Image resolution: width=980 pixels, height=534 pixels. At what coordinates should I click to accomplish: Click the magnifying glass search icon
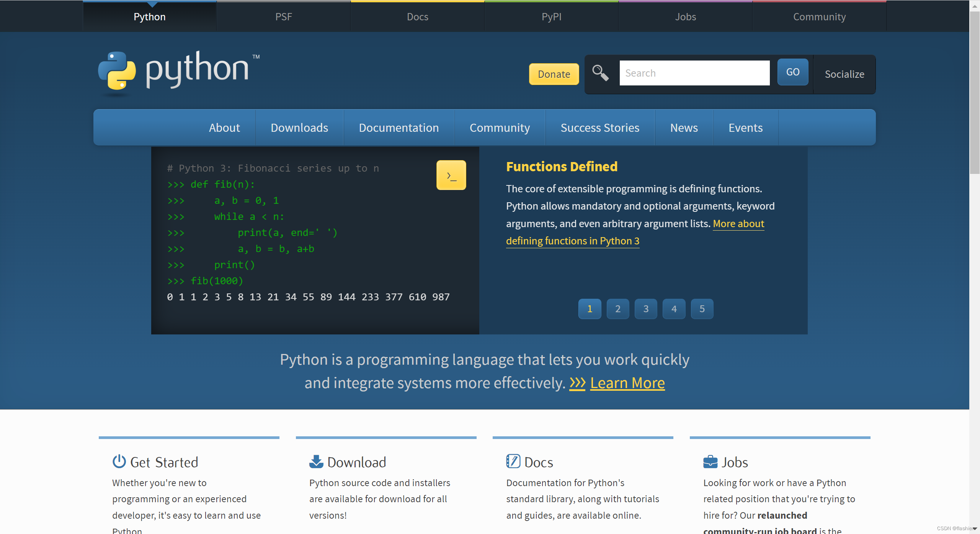click(600, 73)
